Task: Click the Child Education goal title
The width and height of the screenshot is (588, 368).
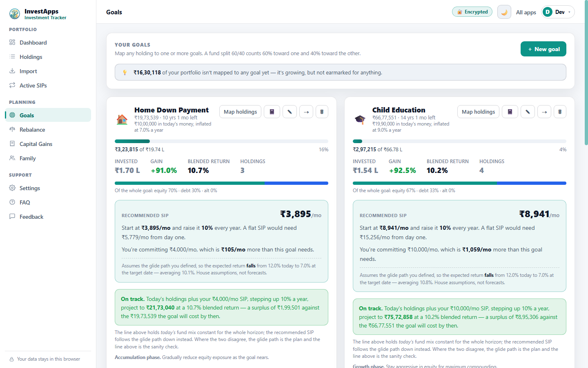Action: (x=399, y=110)
